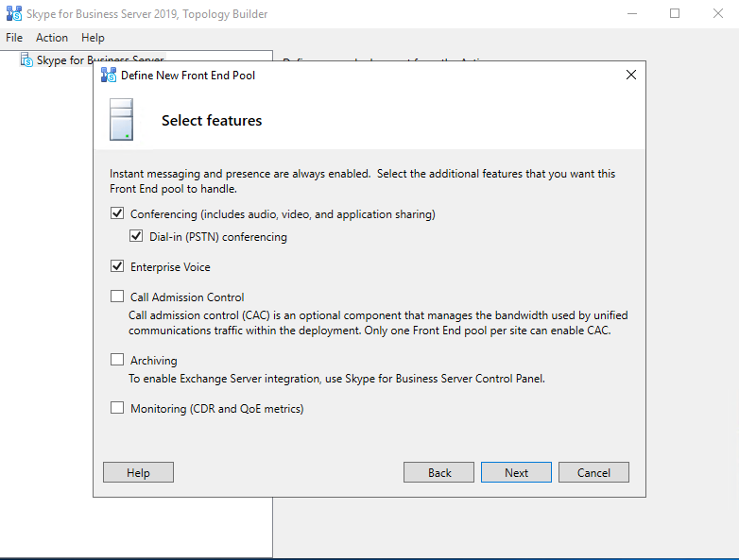Tick the Archiving checkbox
Image resolution: width=739 pixels, height=560 pixels.
click(x=117, y=360)
